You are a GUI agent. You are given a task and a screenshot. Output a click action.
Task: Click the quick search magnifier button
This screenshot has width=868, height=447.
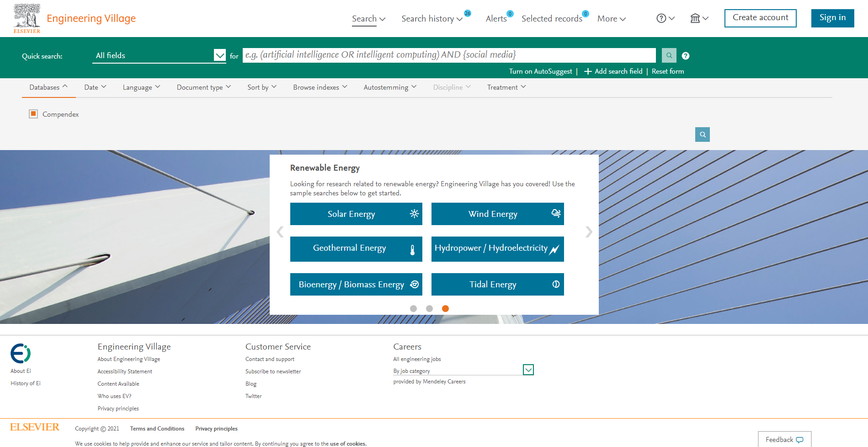(669, 55)
